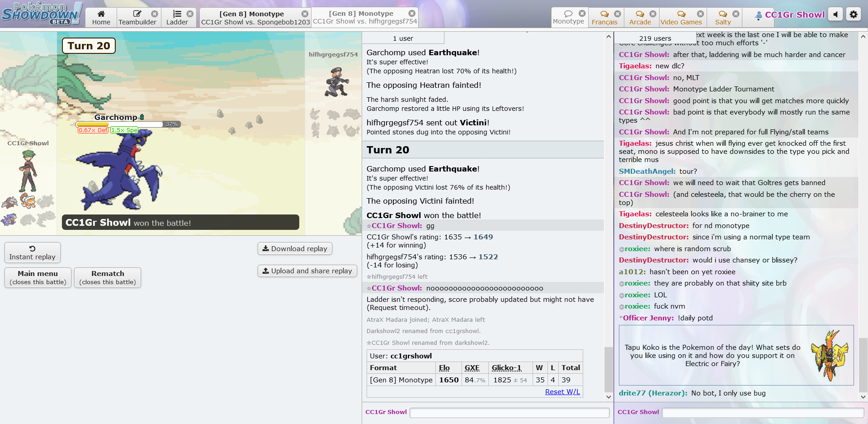Click the GXE column header
Image resolution: width=868 pixels, height=424 pixels.
pyautogui.click(x=472, y=368)
